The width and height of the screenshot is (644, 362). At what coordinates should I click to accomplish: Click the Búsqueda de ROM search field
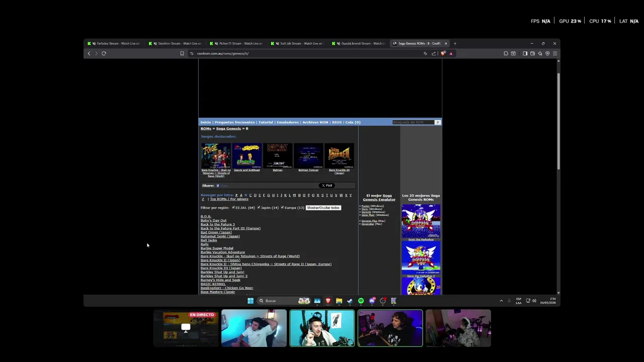(x=413, y=122)
